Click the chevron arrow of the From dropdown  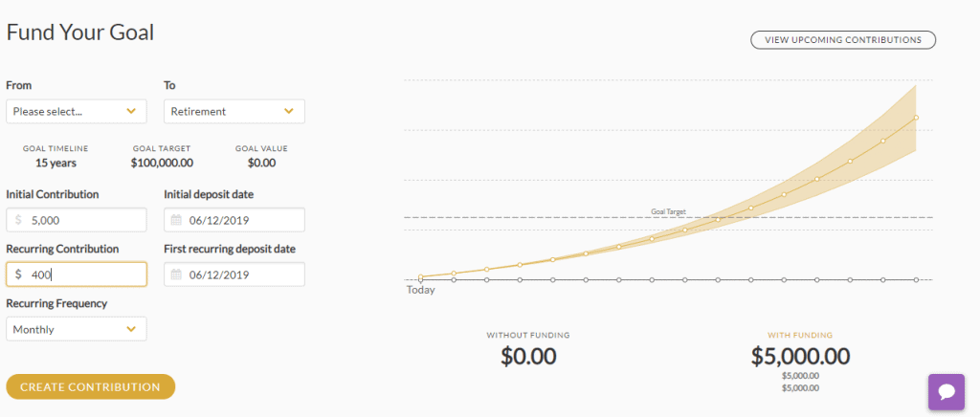pyautogui.click(x=131, y=111)
